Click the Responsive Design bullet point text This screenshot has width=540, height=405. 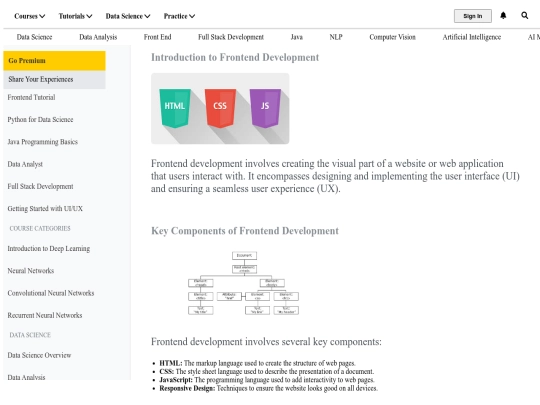tap(268, 388)
